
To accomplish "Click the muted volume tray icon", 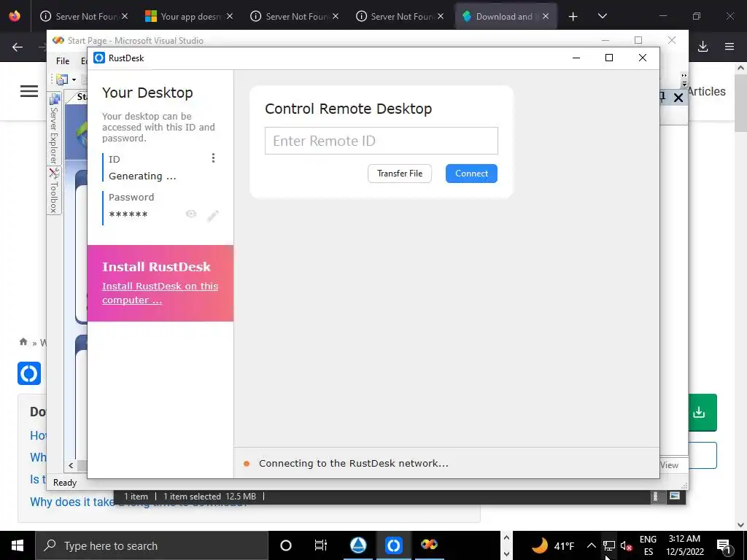I will [626, 545].
